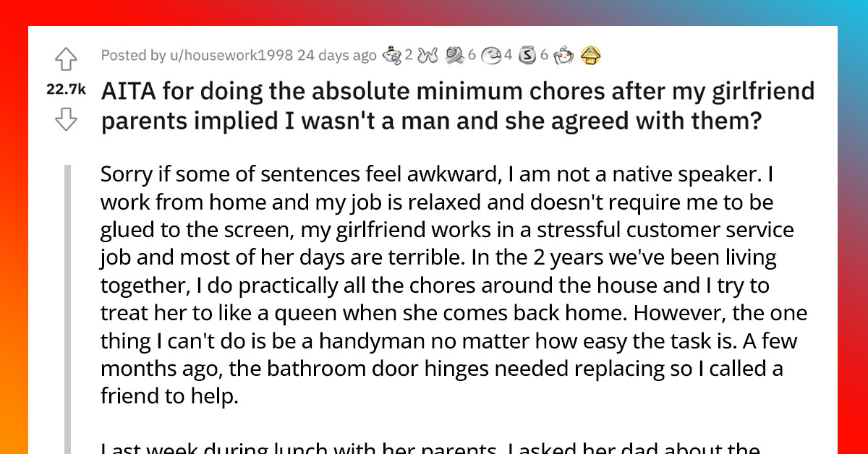Image resolution: width=868 pixels, height=454 pixels.
Task: Select the hands-gesture award icon
Action: (x=426, y=56)
